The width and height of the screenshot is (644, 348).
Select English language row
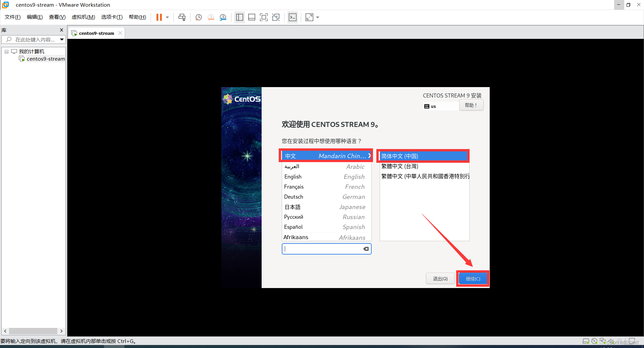pyautogui.click(x=327, y=177)
